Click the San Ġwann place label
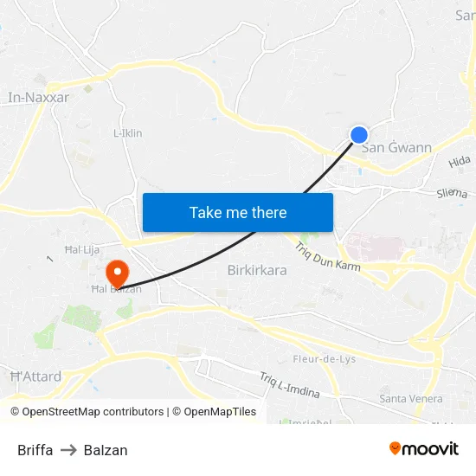 coord(396,147)
